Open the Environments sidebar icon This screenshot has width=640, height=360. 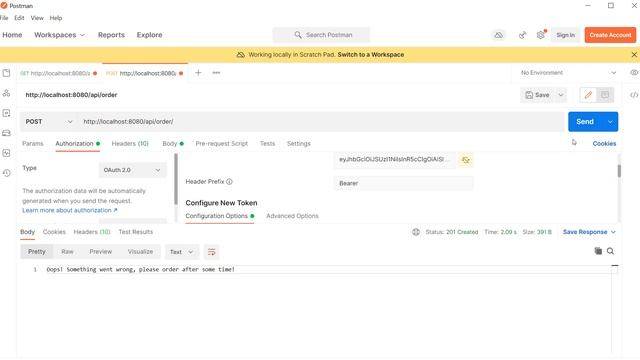(7, 113)
